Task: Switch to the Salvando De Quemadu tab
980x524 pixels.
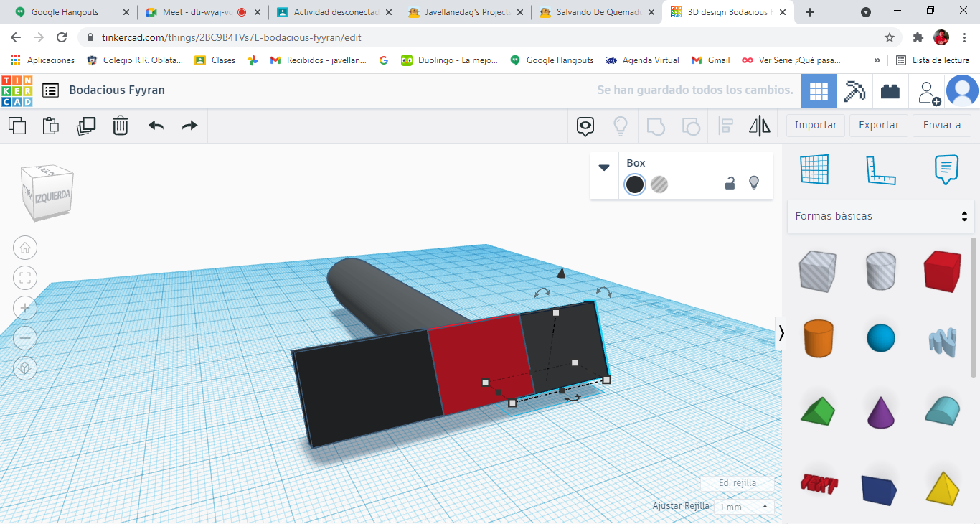Action: tap(598, 12)
